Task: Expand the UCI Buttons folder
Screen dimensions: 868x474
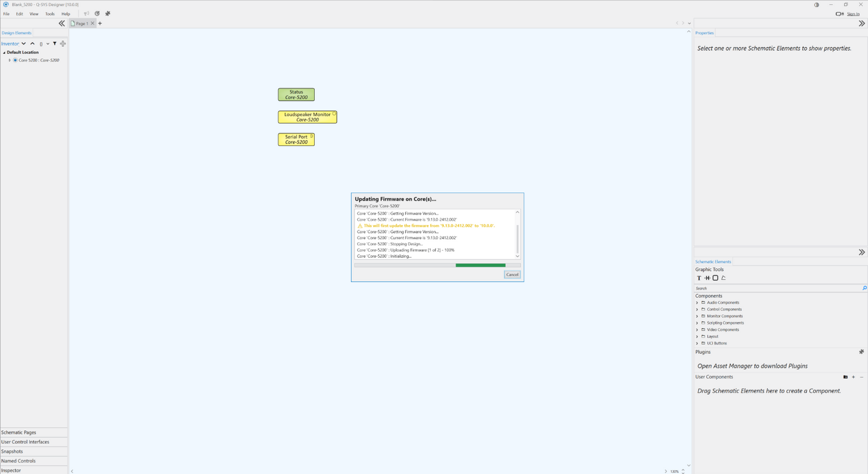Action: pos(697,343)
